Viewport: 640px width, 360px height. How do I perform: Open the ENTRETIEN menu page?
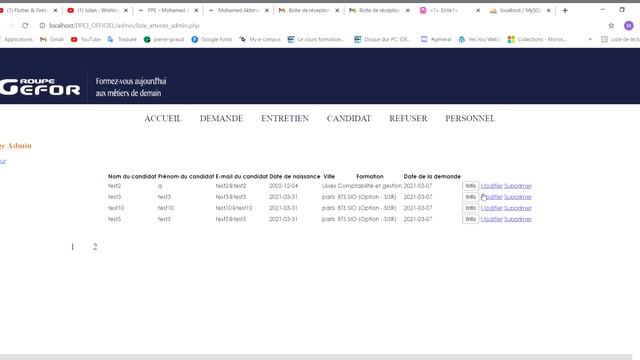[285, 118]
